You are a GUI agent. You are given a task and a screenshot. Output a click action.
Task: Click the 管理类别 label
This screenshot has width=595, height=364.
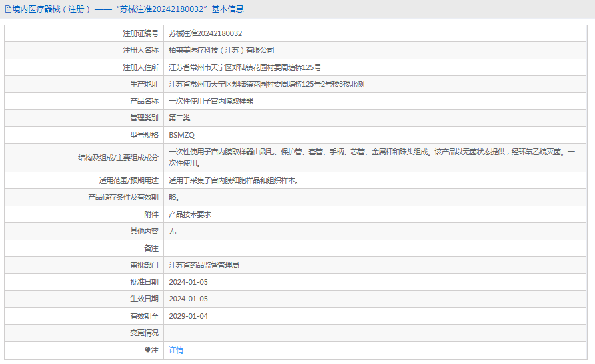pos(144,118)
